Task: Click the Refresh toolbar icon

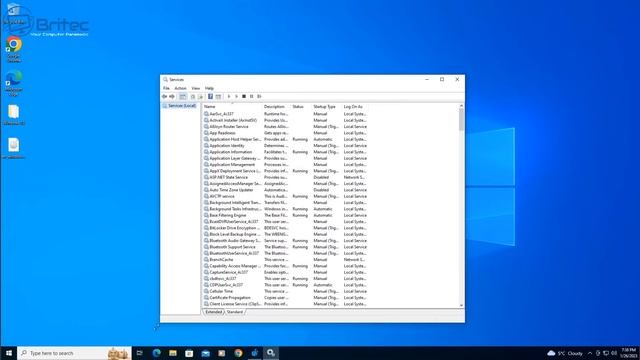Action: coord(193,97)
